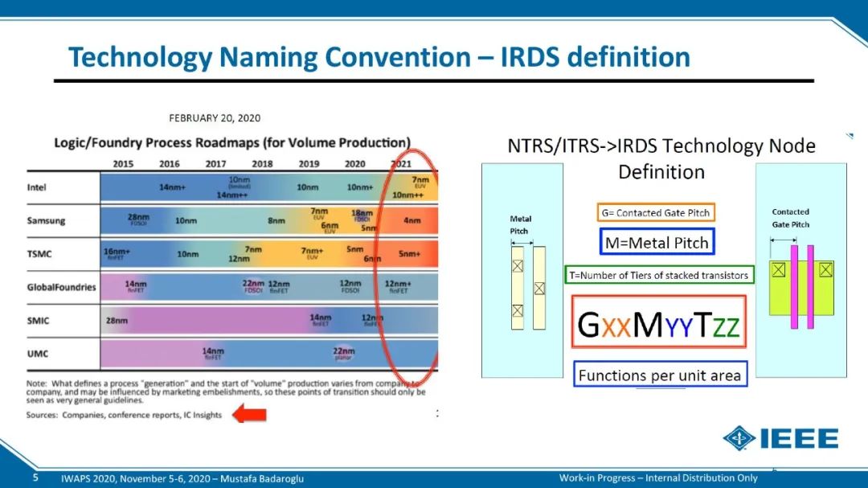868x488 pixels.
Task: Click the red 'GxxMyyTzz' naming box
Action: click(658, 322)
